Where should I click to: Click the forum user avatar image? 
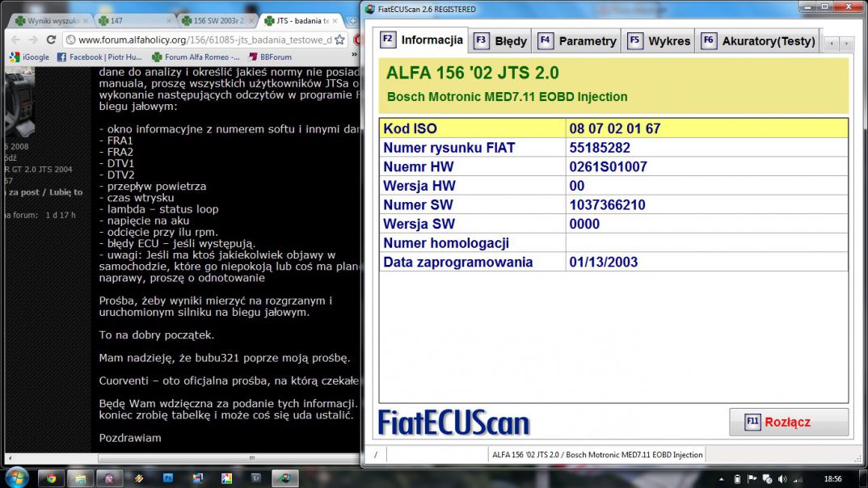click(20, 103)
